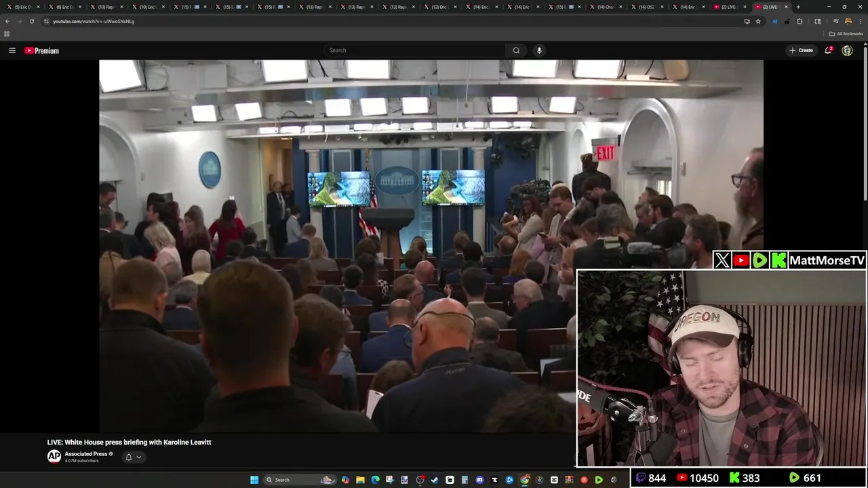868x488 pixels.
Task: Go to the YouTube Premium home logo
Action: coord(42,50)
